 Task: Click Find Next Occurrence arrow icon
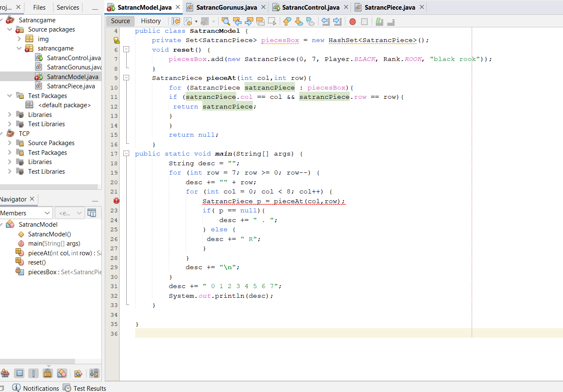tap(249, 21)
